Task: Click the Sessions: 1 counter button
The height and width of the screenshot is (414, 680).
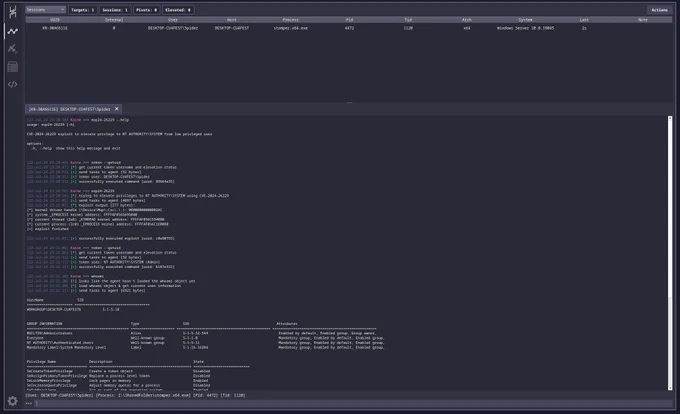Action: [x=115, y=10]
